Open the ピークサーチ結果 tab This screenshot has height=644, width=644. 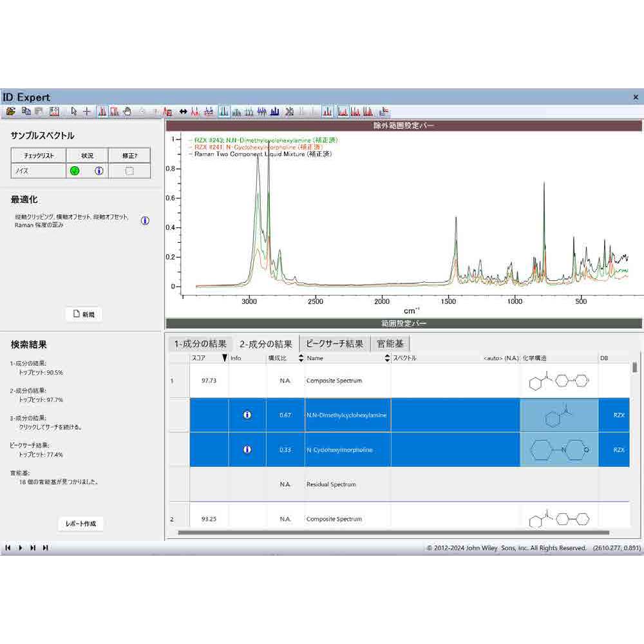[x=334, y=344]
